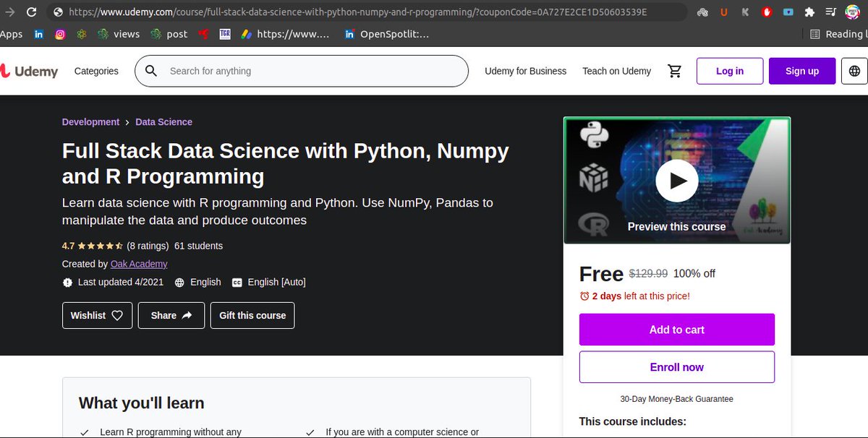Click the grey K extension icon
The width and height of the screenshot is (868, 438).
[746, 12]
